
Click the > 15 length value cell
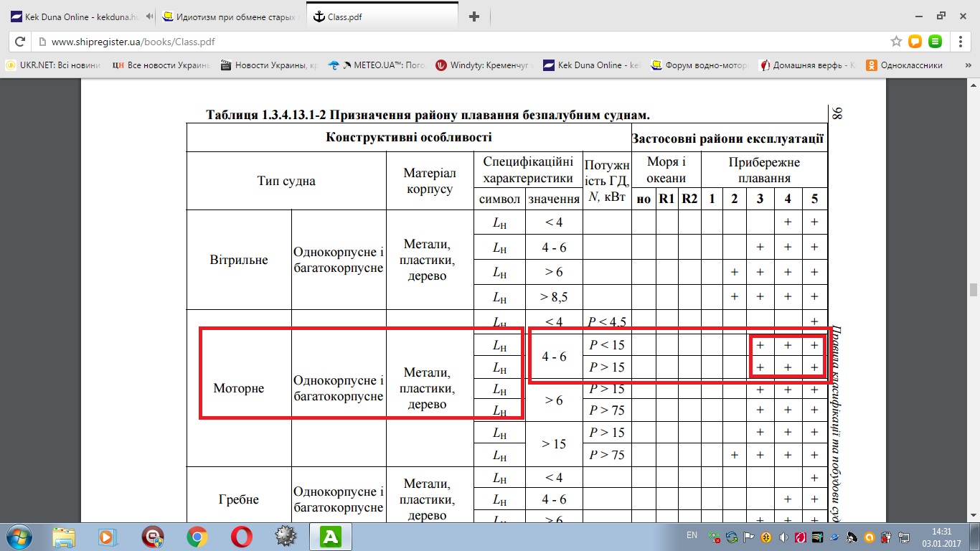554,443
